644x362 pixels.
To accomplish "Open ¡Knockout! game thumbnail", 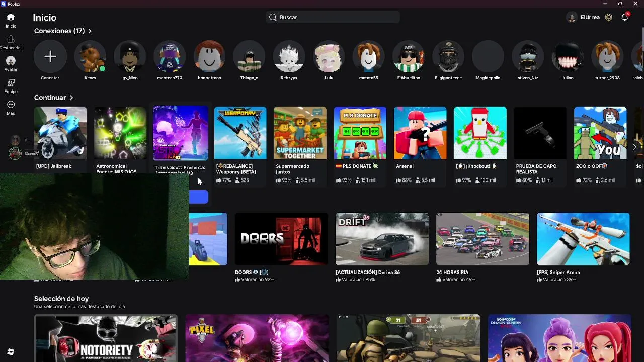I will coord(480,133).
